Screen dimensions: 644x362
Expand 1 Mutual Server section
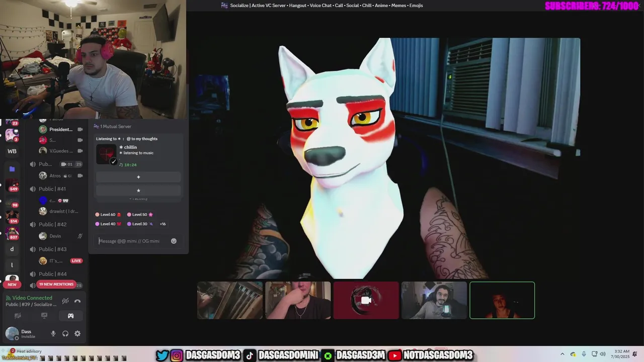[113, 126]
